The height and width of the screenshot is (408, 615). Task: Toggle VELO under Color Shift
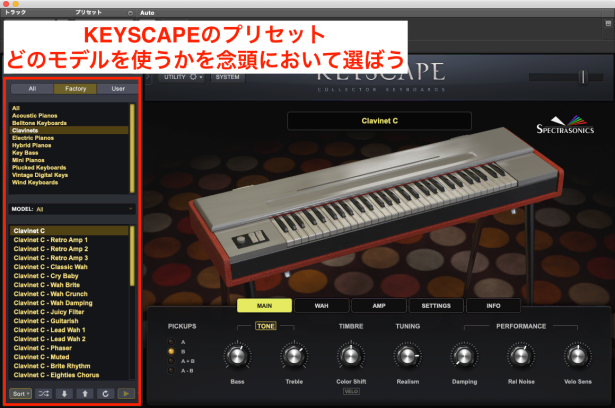(x=351, y=391)
